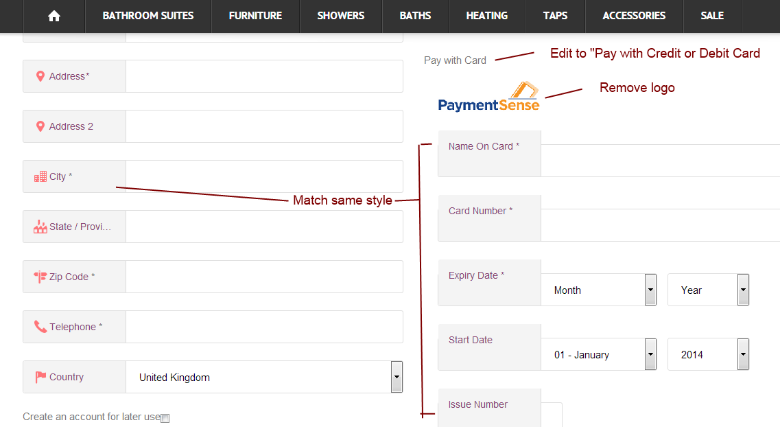Click the Country flag icon

pos(40,377)
